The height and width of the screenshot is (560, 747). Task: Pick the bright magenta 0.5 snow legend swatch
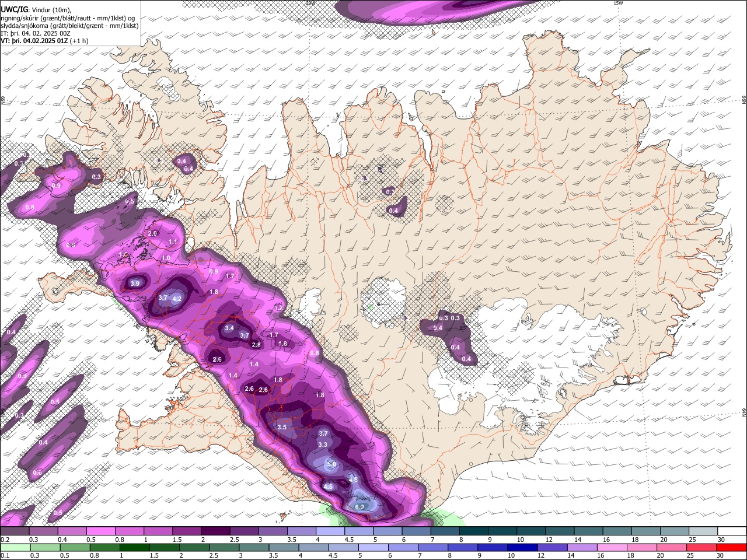pos(100,531)
